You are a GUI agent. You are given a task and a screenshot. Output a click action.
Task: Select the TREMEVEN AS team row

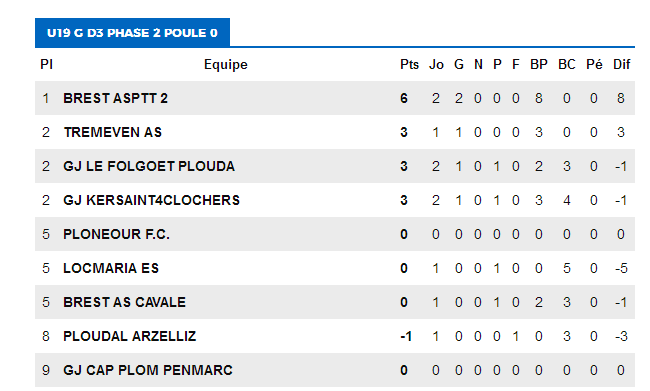click(x=335, y=132)
